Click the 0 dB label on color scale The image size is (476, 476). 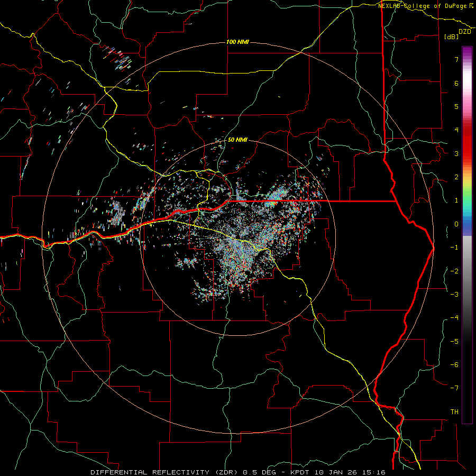tap(456, 224)
